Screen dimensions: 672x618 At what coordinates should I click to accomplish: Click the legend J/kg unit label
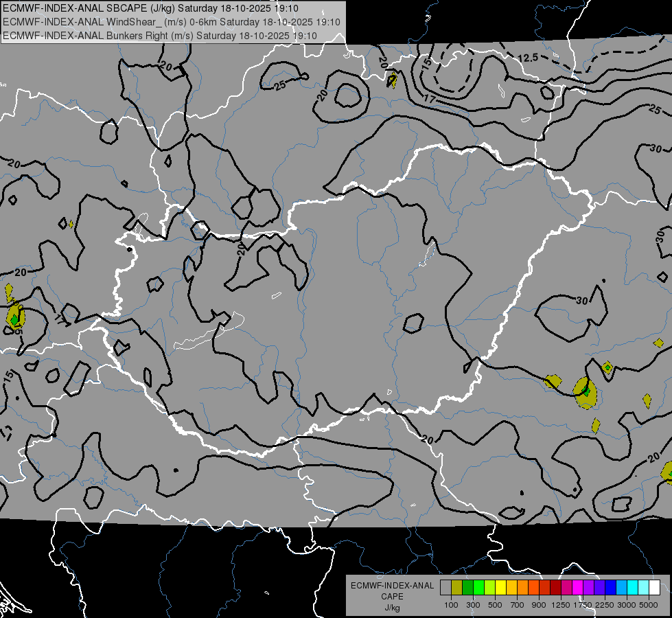[x=392, y=608]
